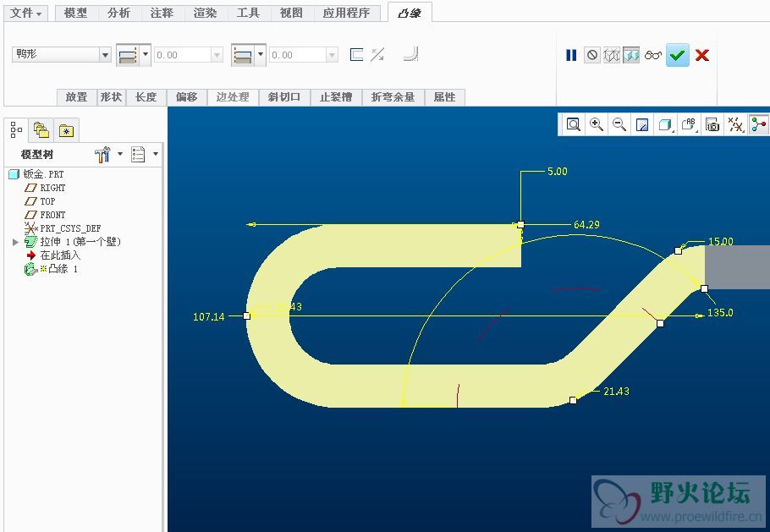Open the Favorites tab with the star folder
Image resolution: width=770 pixels, height=532 pixels.
click(x=66, y=130)
